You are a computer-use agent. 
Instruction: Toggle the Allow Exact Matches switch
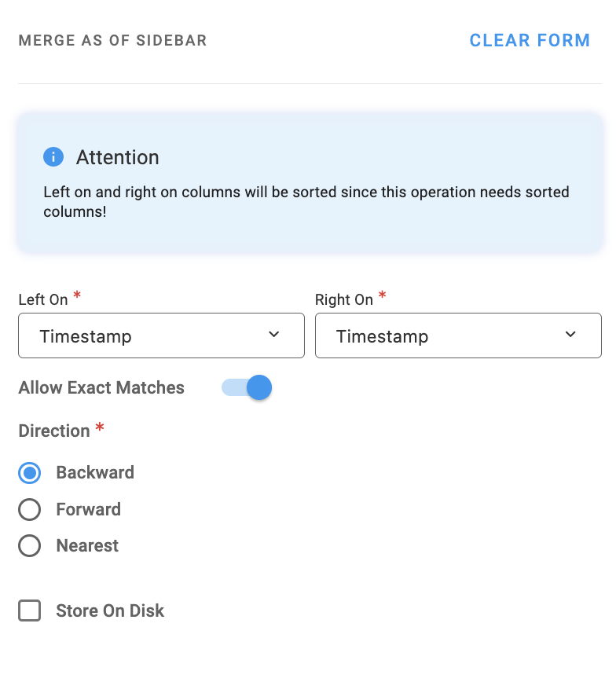point(248,387)
